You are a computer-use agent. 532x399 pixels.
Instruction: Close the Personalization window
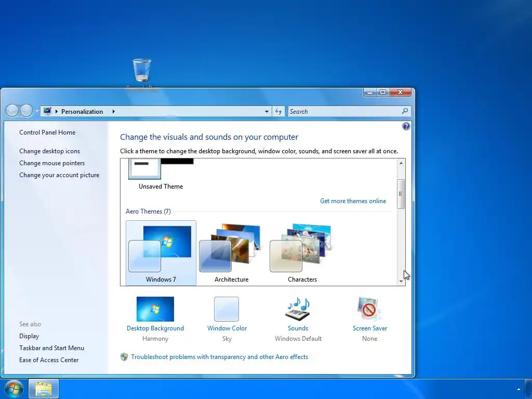tap(401, 92)
